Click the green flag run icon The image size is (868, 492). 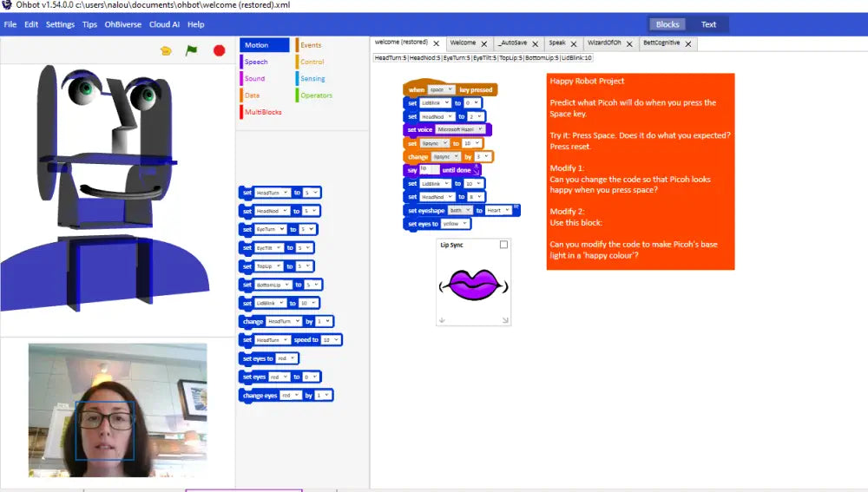pyautogui.click(x=192, y=51)
